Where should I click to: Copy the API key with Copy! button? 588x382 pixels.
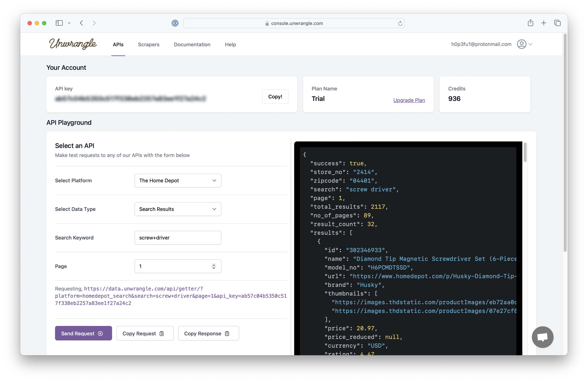tap(275, 96)
